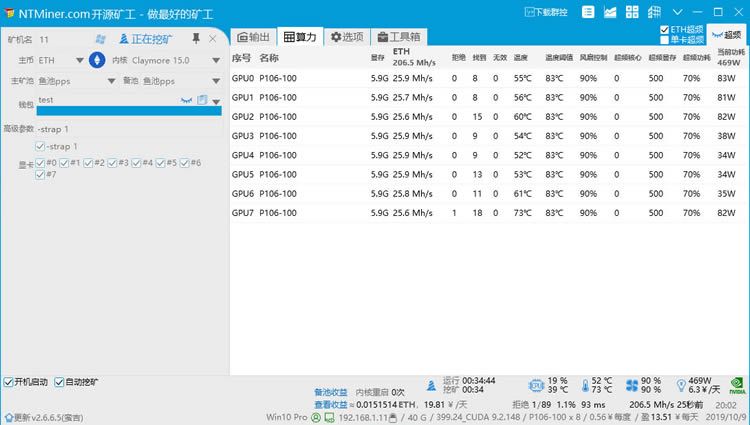
Task: Click the calculator icon in the title bar
Action: pos(654,12)
